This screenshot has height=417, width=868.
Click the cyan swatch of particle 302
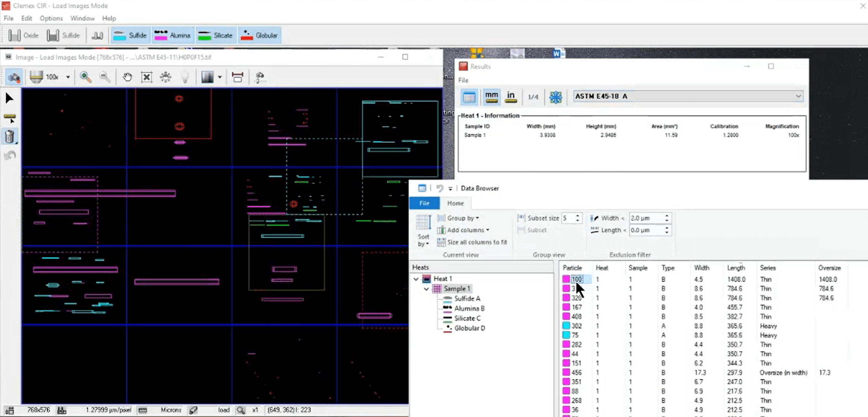pos(566,326)
